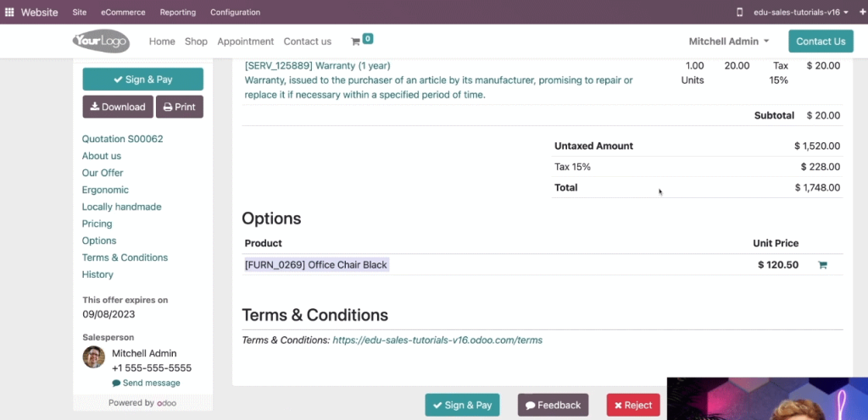Open the Feedback button

(x=553, y=405)
